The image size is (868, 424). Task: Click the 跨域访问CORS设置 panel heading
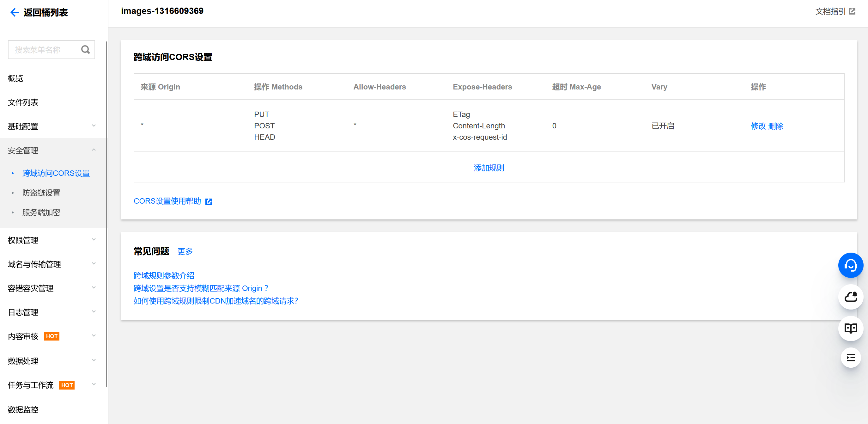173,57
